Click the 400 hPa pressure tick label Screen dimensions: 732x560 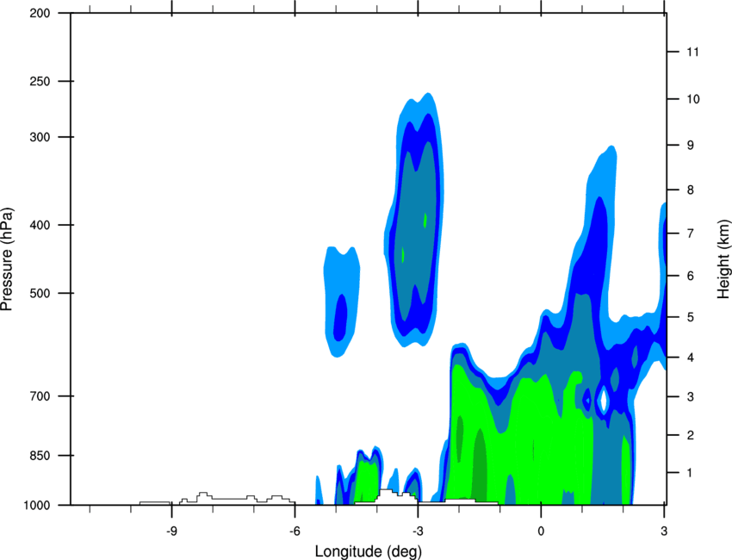(x=40, y=225)
